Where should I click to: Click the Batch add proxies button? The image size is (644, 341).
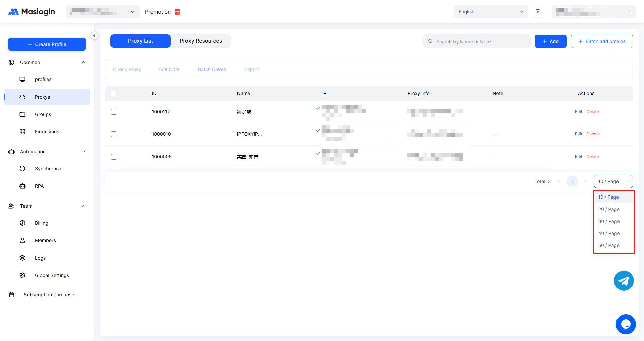click(602, 41)
